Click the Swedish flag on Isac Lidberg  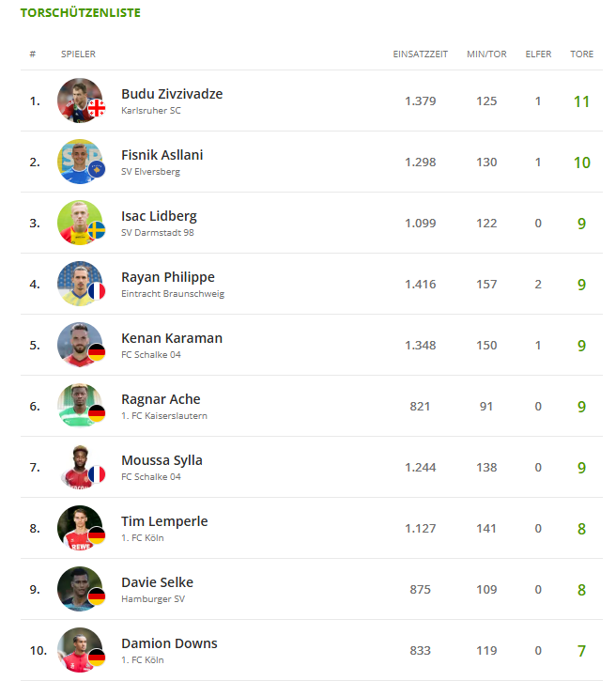[96, 231]
